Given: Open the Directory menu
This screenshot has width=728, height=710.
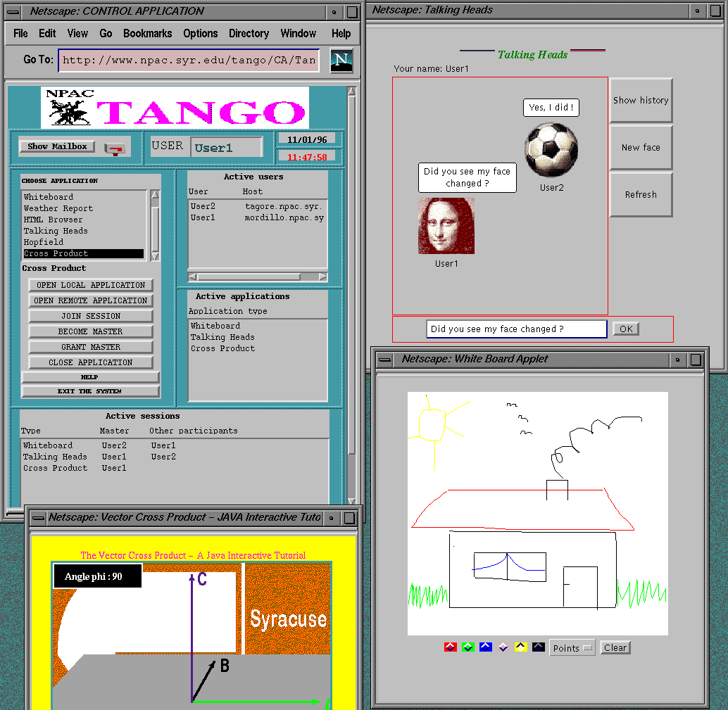Looking at the screenshot, I should [249, 33].
